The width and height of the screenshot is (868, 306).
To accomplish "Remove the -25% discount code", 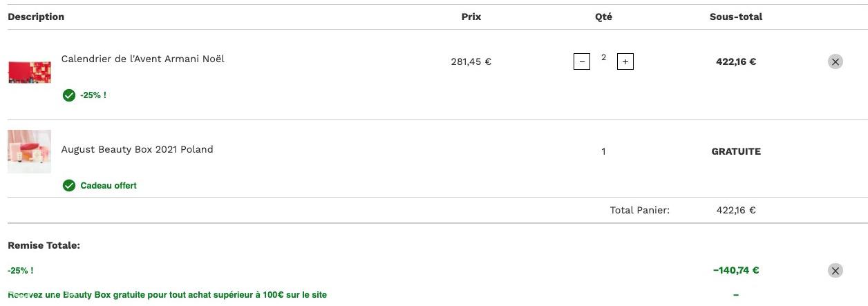I will pos(836,271).
